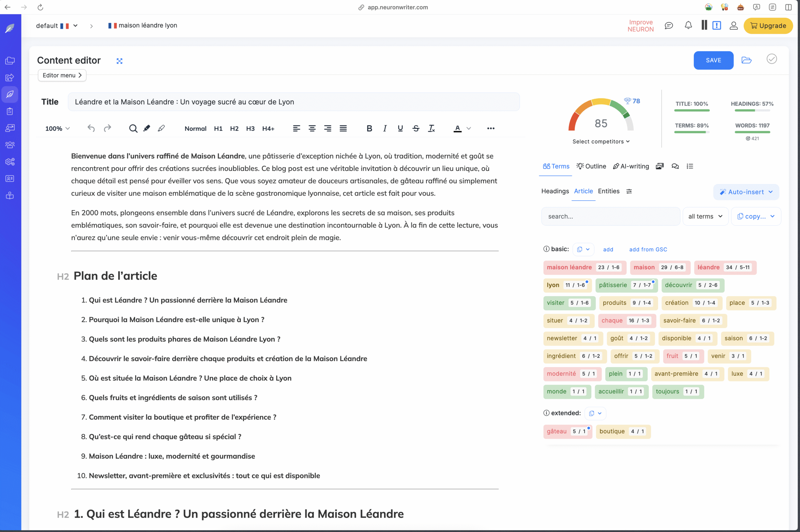The image size is (800, 532).
Task: Select the Entities sub-tab
Action: coord(608,191)
